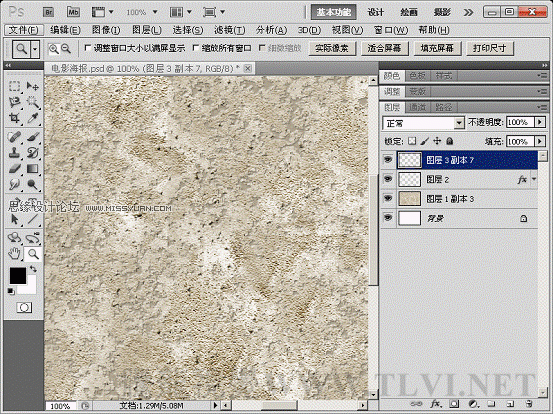Screen dimensions: 553x414
Task: Select the Lasso tool
Action: pos(14,102)
